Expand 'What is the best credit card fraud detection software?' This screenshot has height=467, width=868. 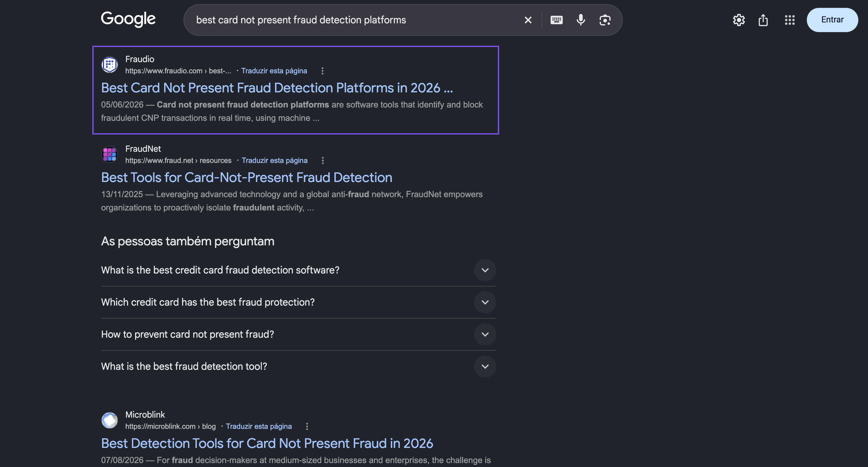[x=298, y=270]
